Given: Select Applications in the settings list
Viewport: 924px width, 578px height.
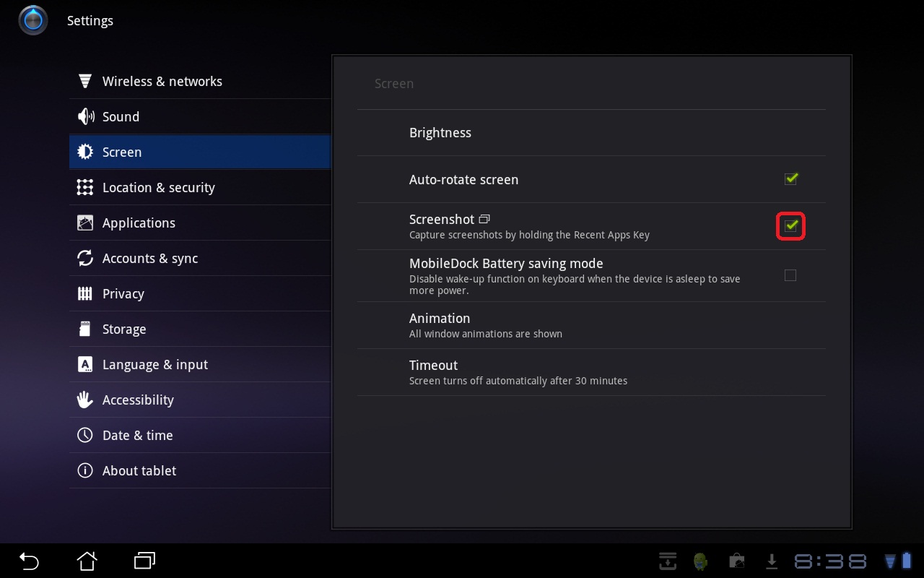Looking at the screenshot, I should 139,223.
